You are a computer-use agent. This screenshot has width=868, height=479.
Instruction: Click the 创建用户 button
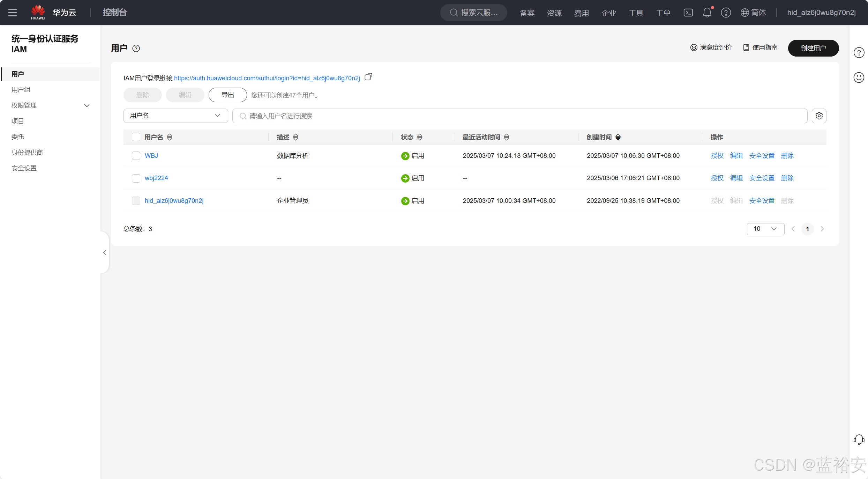click(813, 48)
